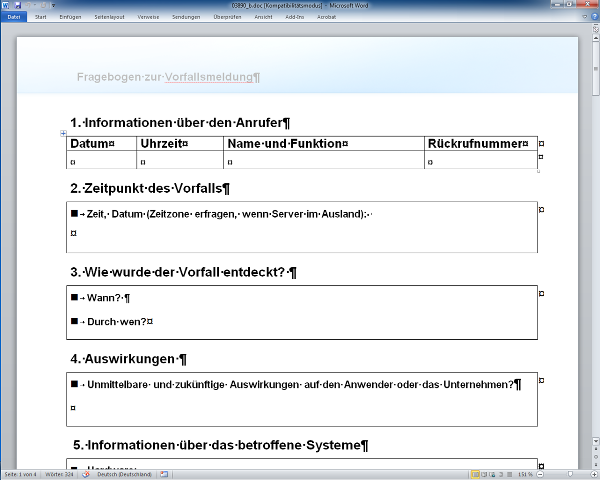Viewport: 600px width, 480px height.
Task: Click the Word application icon in title bar
Action: coord(6,5)
